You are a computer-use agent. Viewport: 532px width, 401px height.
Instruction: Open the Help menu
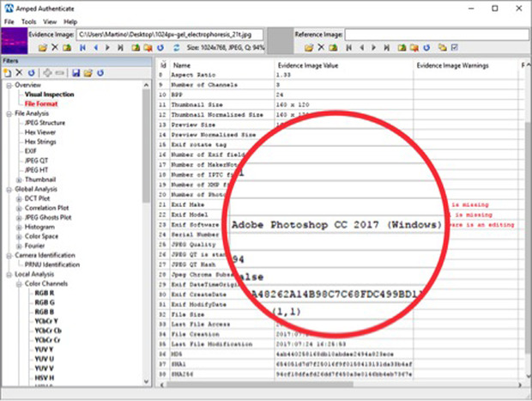[x=70, y=21]
